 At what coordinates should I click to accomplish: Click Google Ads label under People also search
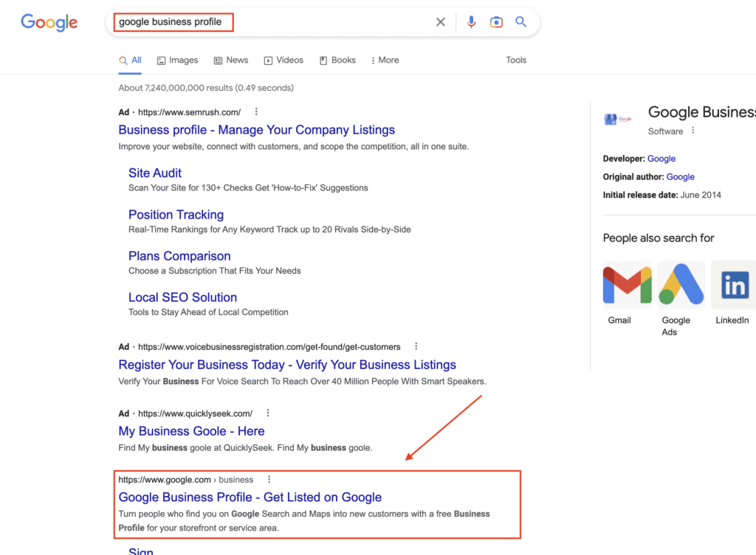click(676, 326)
